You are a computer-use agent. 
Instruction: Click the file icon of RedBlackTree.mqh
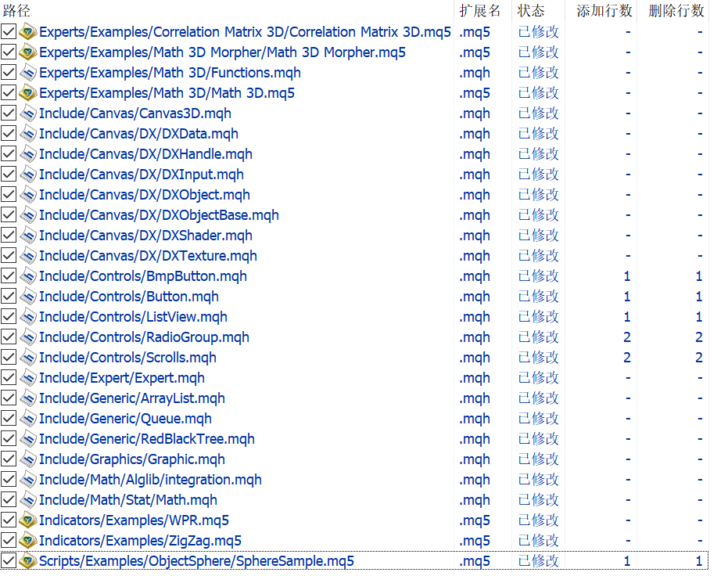point(28,439)
